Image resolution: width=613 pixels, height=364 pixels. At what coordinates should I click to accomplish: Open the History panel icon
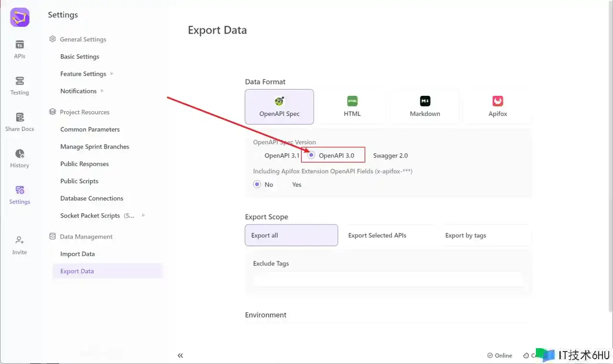20,154
